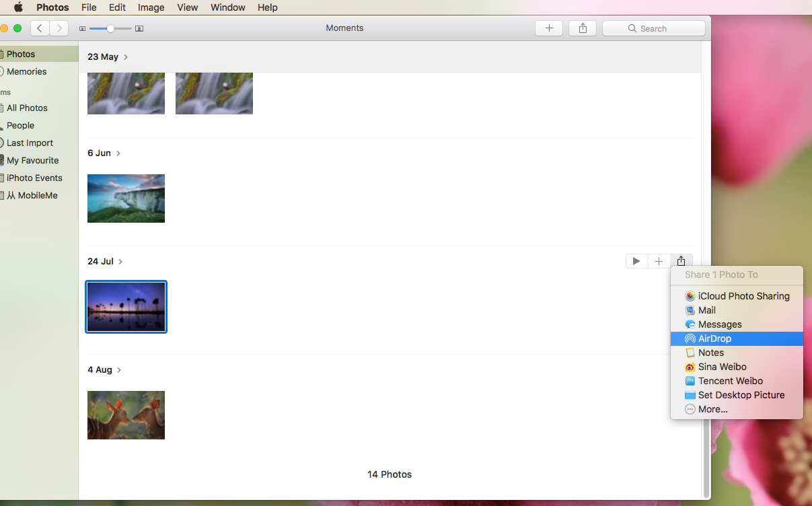Select the deer photo thumbnail
Viewport: 812px width, 506px height.
coord(126,415)
